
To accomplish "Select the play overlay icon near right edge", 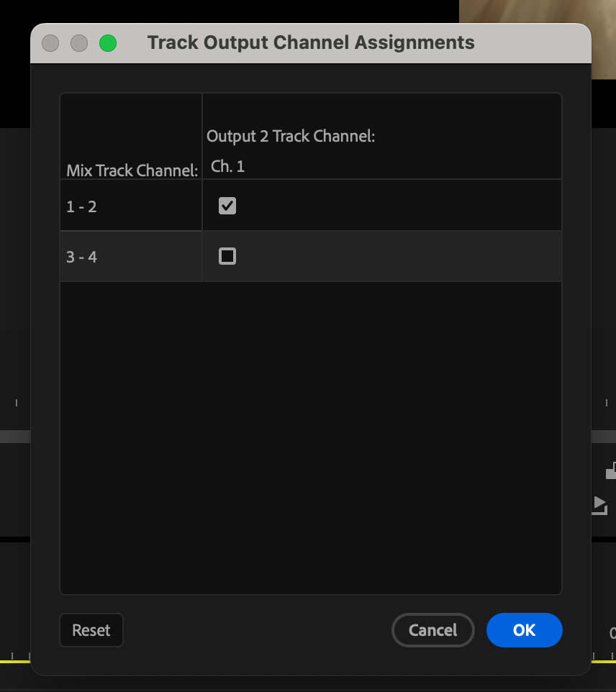I will (x=599, y=505).
